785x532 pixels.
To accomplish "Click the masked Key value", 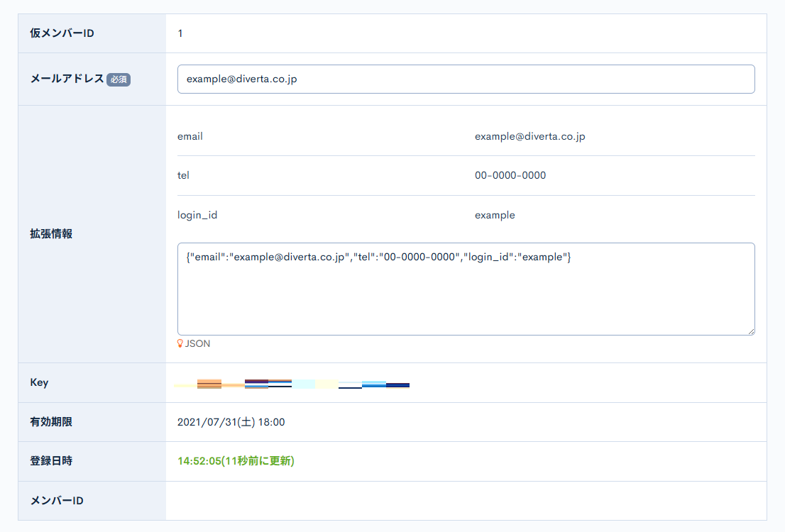I will tap(292, 384).
